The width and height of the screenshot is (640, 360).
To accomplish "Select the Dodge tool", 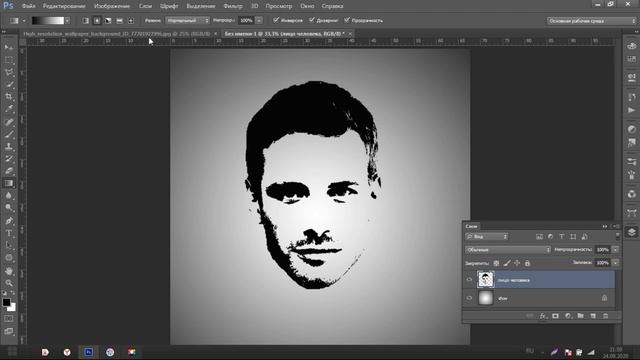I will (9, 208).
